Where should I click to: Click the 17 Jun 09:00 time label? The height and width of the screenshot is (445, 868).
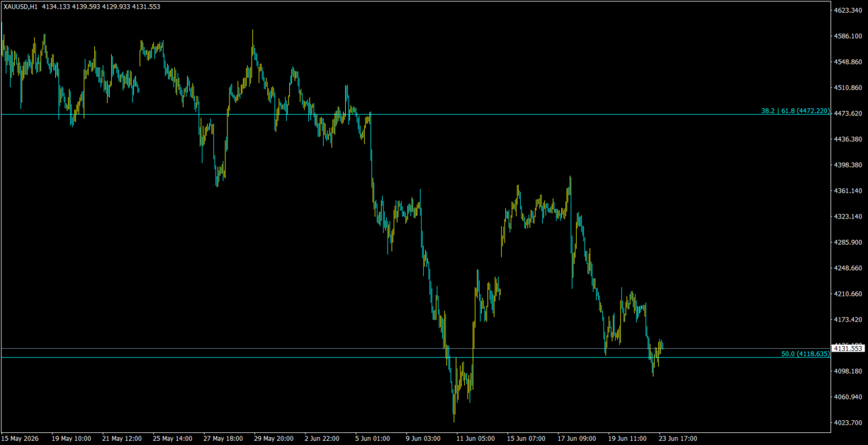pyautogui.click(x=576, y=438)
